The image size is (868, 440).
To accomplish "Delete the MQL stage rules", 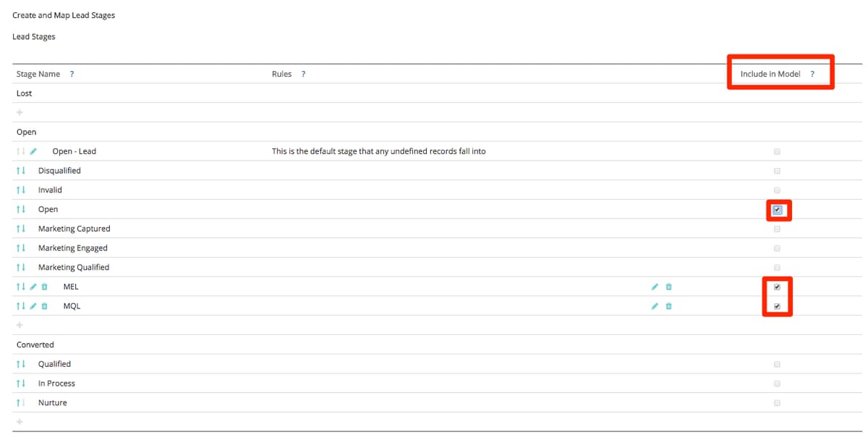I will [x=668, y=305].
